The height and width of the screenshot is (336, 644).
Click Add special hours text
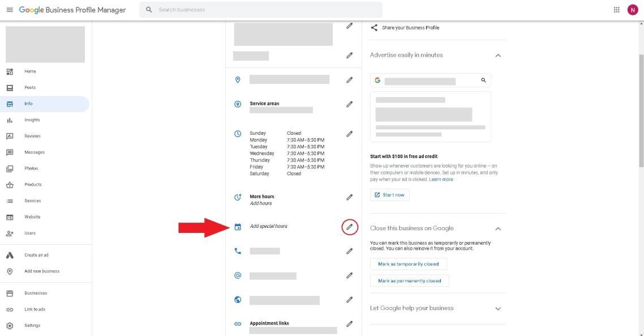[268, 226]
